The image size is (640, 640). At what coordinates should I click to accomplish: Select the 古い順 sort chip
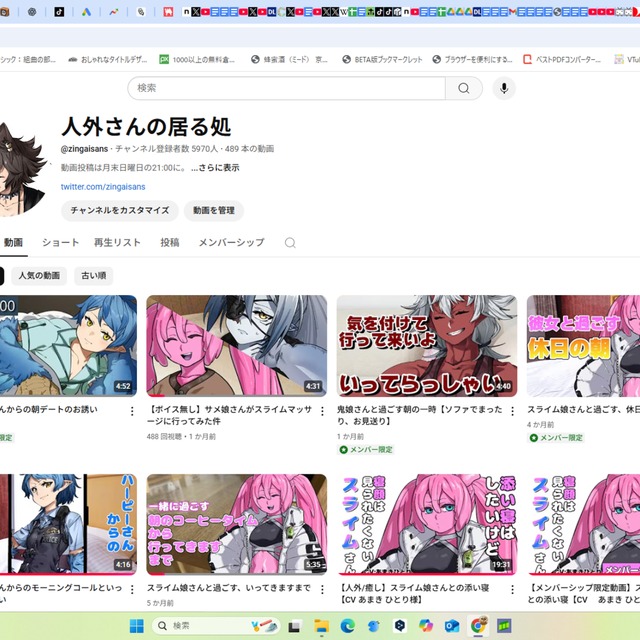95,275
